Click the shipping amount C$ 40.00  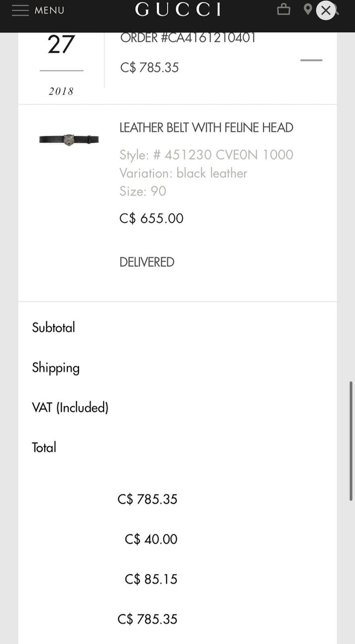[x=151, y=539]
